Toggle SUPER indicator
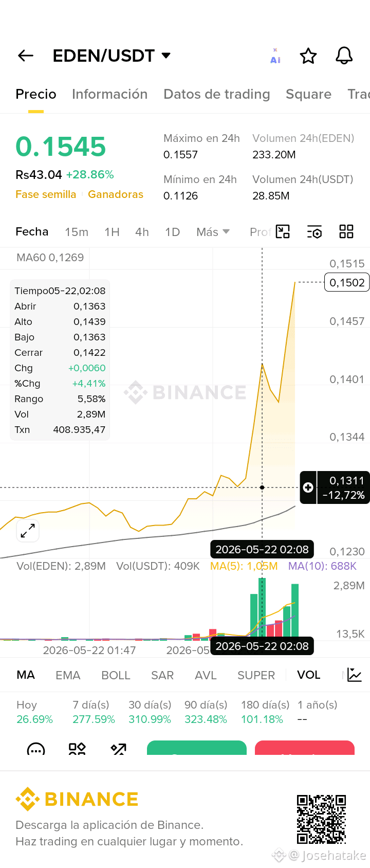Image resolution: width=370 pixels, height=868 pixels. click(x=256, y=675)
